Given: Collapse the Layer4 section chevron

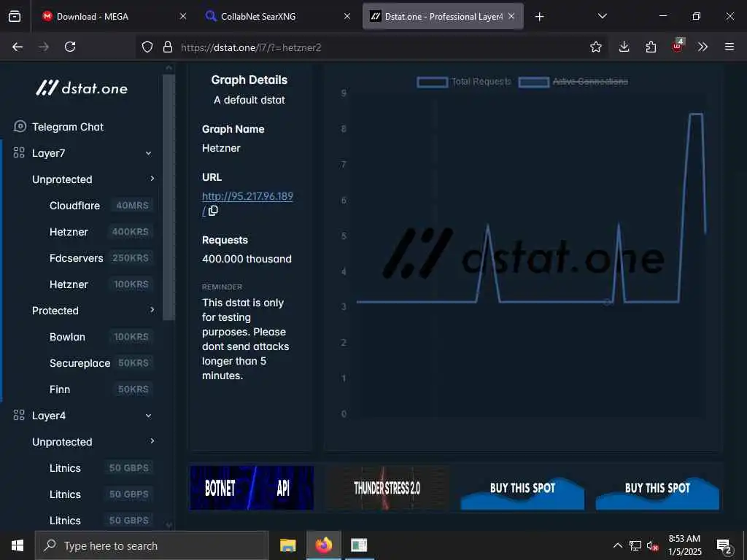Looking at the screenshot, I should (x=148, y=416).
